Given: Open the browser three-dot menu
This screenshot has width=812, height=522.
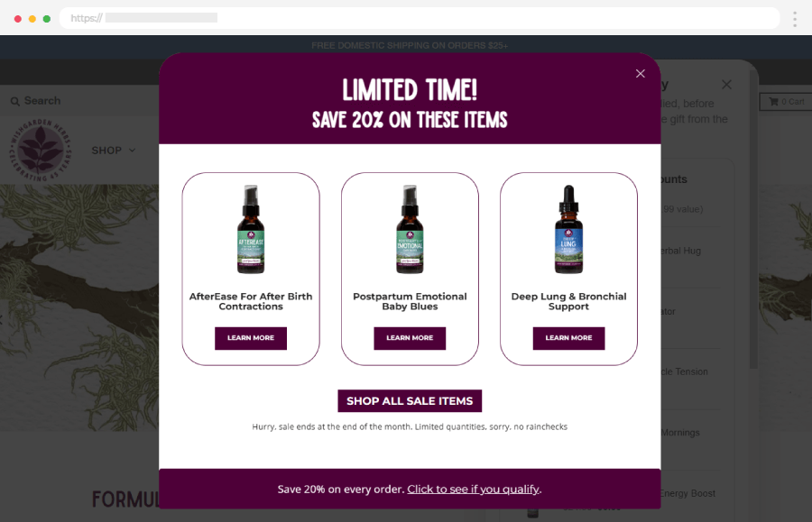Looking at the screenshot, I should 794,19.
